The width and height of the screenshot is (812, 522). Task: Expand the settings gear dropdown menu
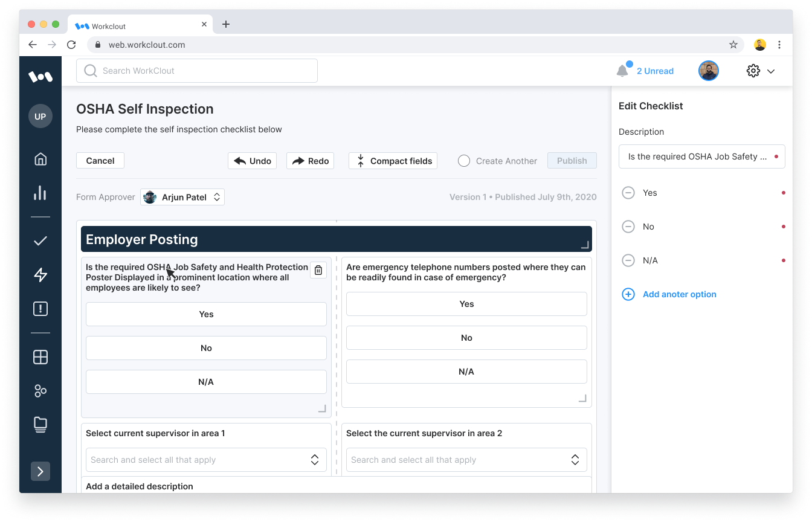(x=760, y=71)
